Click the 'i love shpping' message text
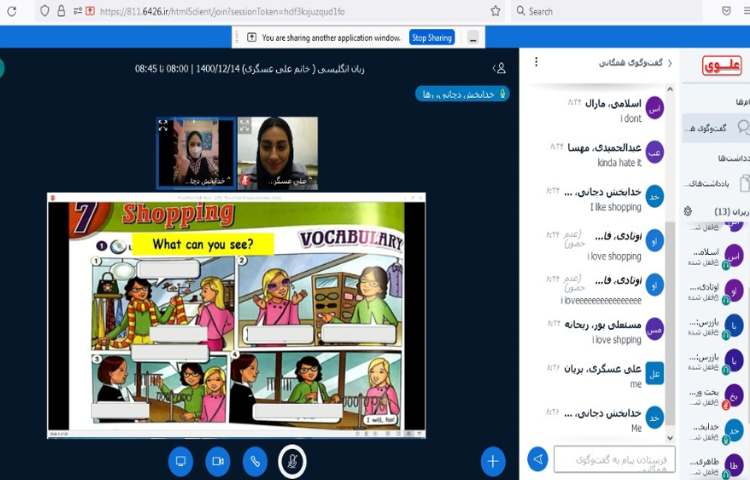This screenshot has width=750, height=480. point(617,339)
